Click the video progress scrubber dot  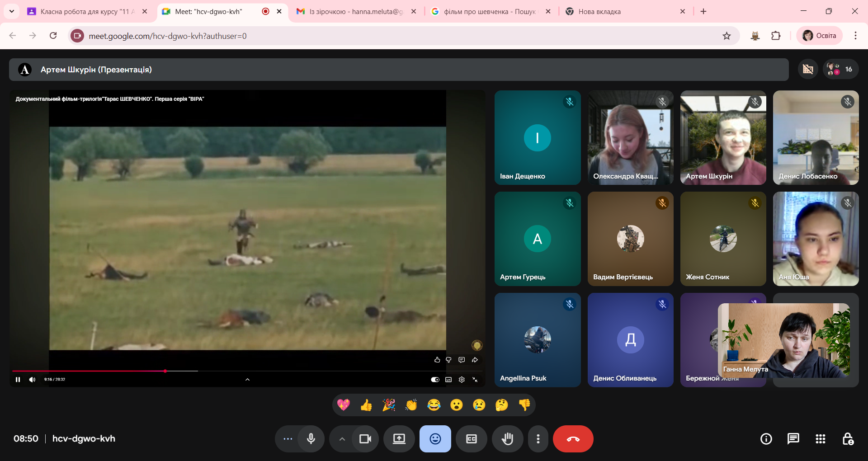(165, 371)
